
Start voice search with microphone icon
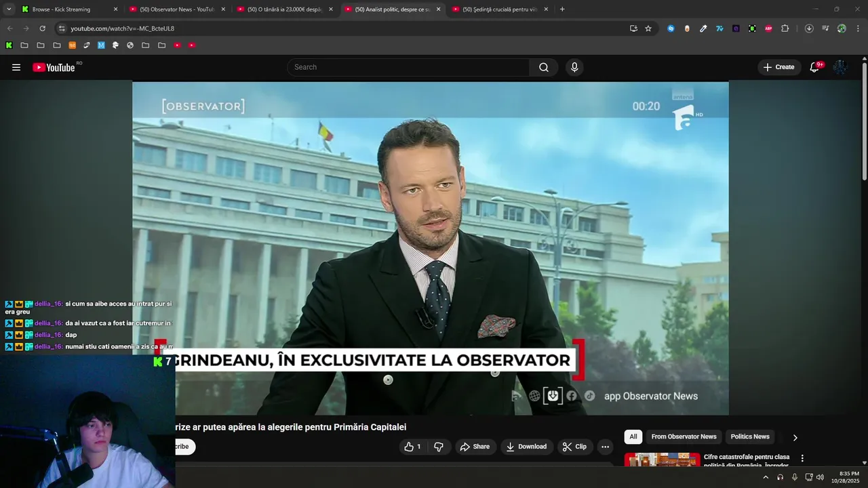click(x=574, y=67)
